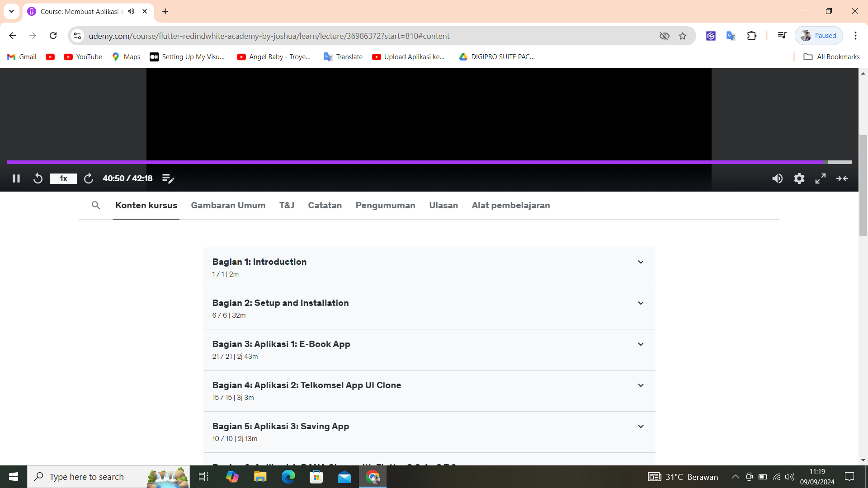Image resolution: width=868 pixels, height=488 pixels.
Task: Collapse the expanded video view
Action: tap(842, 178)
